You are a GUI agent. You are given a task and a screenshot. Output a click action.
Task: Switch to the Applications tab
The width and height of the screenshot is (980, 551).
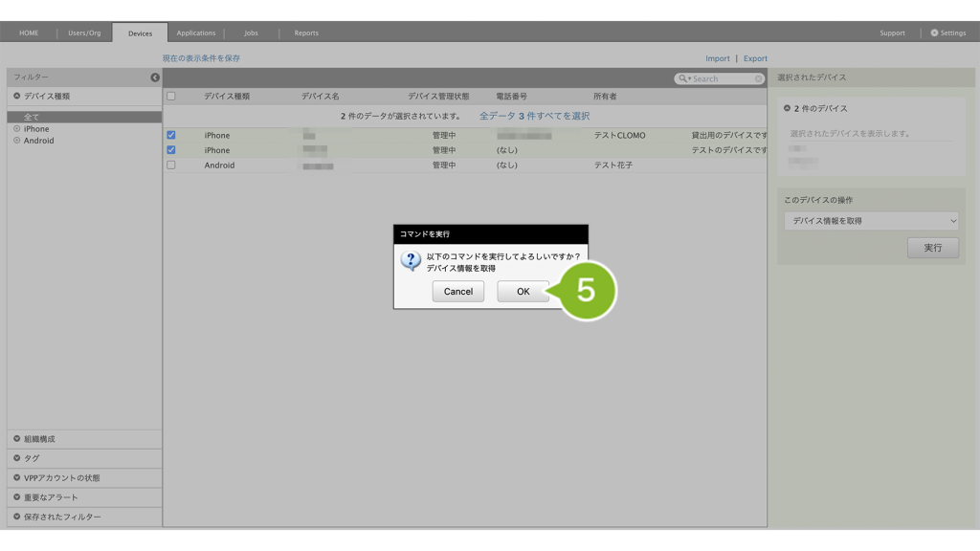pyautogui.click(x=196, y=33)
